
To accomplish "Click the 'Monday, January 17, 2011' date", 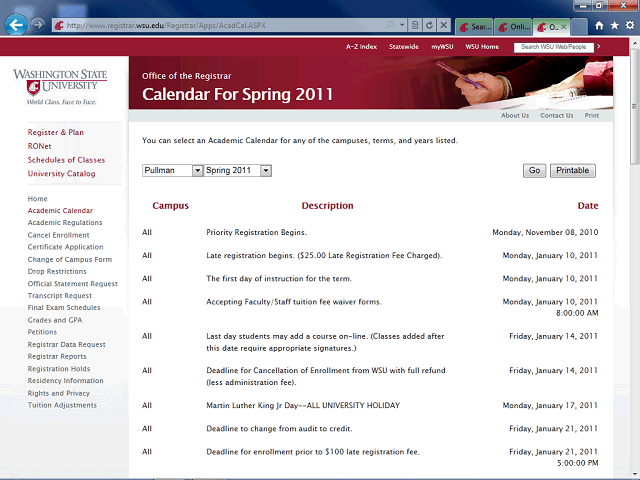I will (550, 405).
